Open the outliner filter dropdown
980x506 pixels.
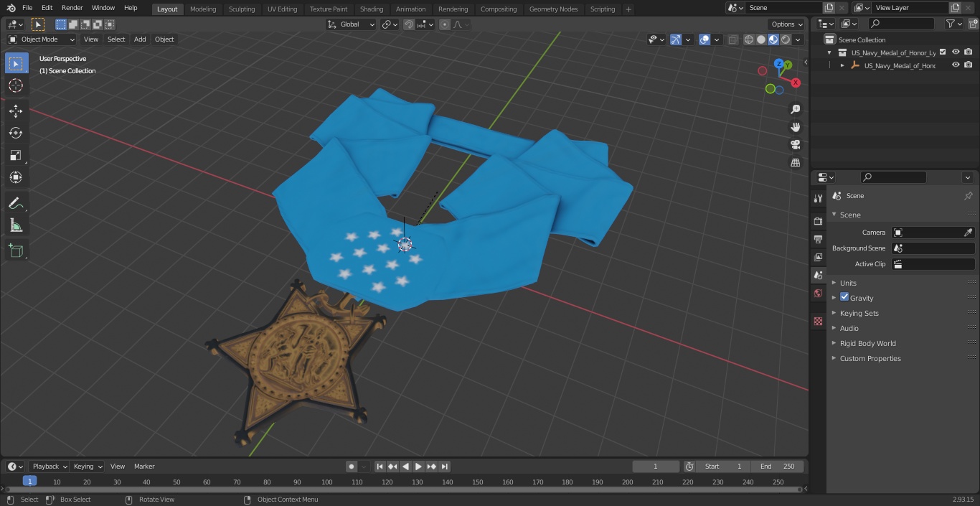(954, 24)
